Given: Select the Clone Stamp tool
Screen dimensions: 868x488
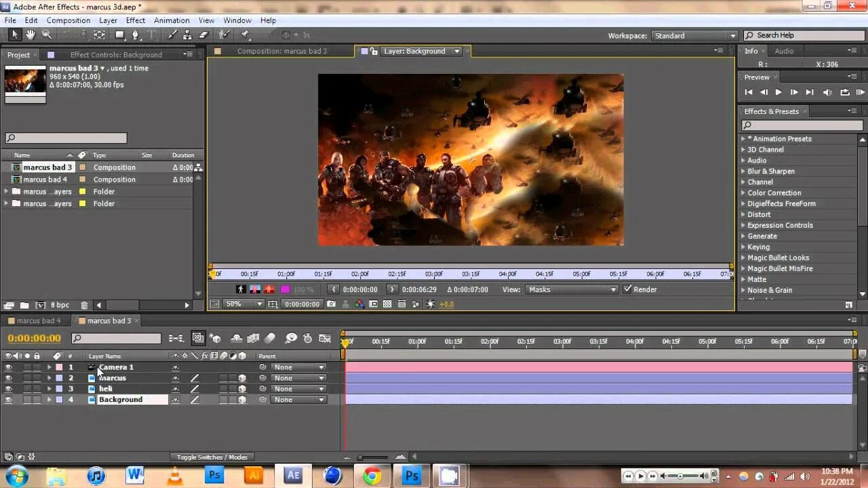Looking at the screenshot, I should (x=189, y=35).
